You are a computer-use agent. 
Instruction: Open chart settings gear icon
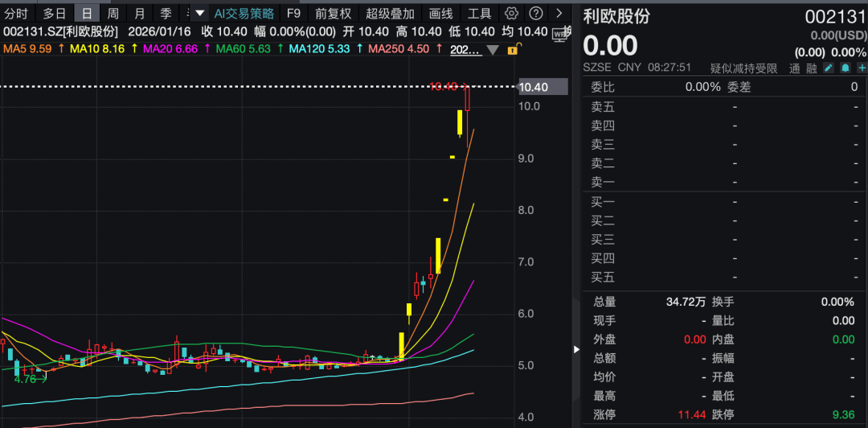coord(511,14)
